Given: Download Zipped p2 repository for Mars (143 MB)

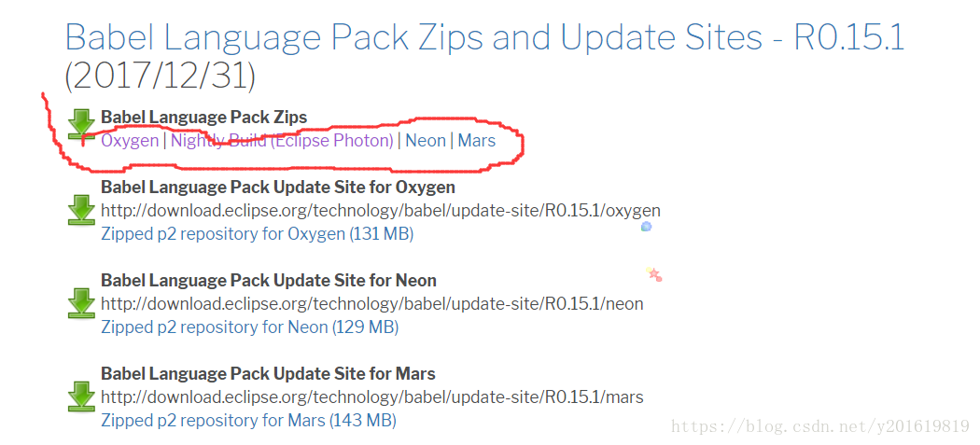Looking at the screenshot, I should [248, 421].
